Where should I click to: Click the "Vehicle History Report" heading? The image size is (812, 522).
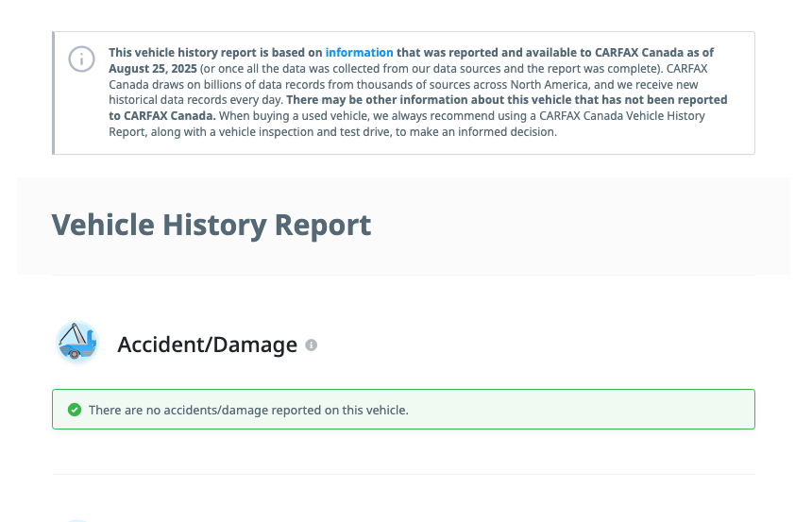point(211,226)
